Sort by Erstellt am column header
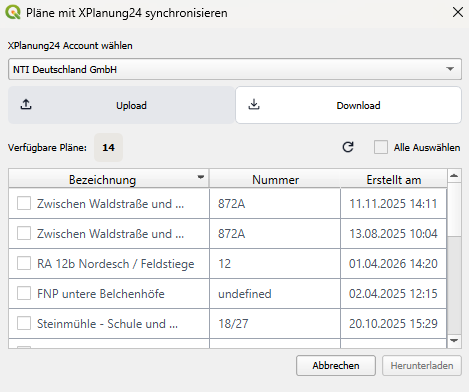The width and height of the screenshot is (469, 392). pyautogui.click(x=394, y=179)
